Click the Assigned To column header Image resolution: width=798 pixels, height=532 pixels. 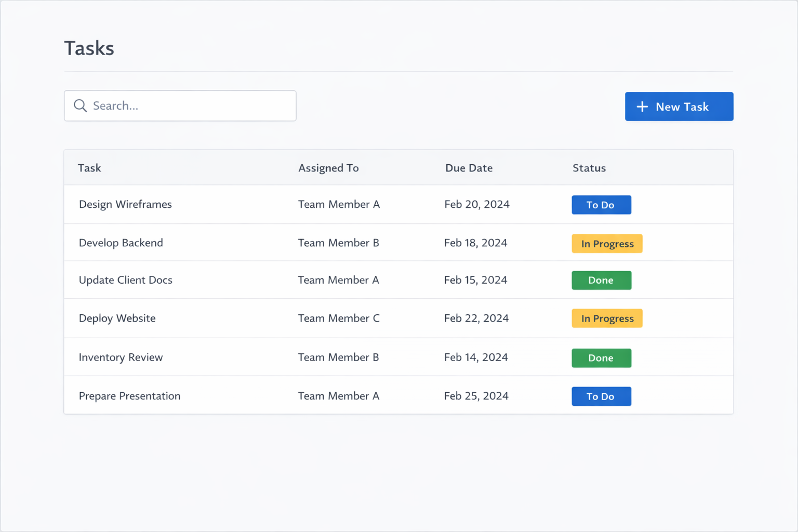click(x=328, y=168)
